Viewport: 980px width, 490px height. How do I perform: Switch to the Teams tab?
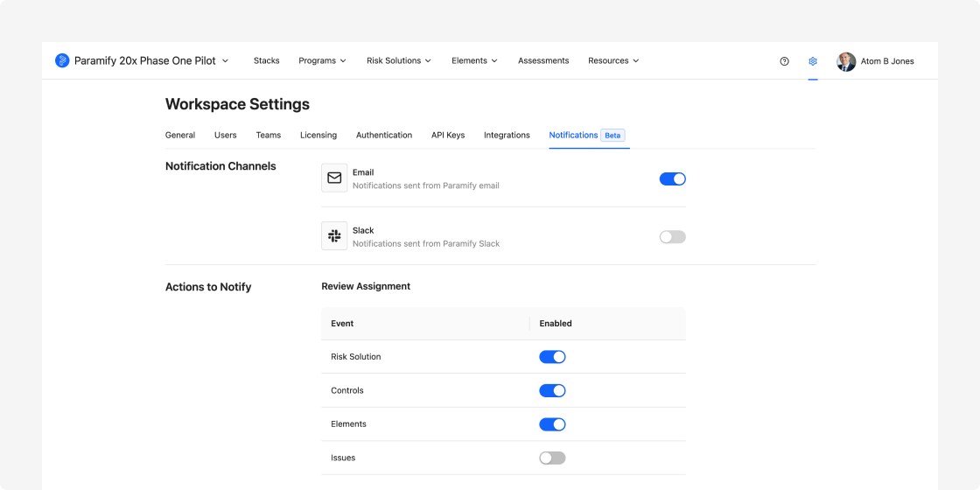(x=268, y=135)
